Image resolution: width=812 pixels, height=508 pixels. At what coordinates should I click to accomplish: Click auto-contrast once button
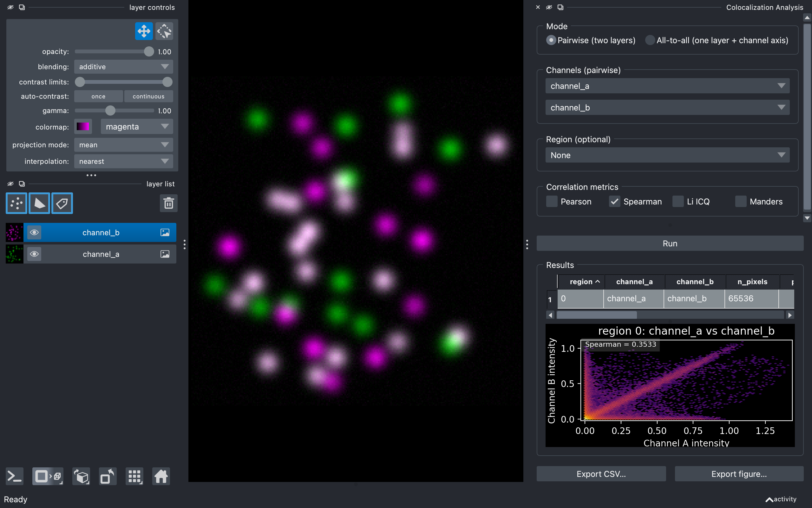coord(98,97)
